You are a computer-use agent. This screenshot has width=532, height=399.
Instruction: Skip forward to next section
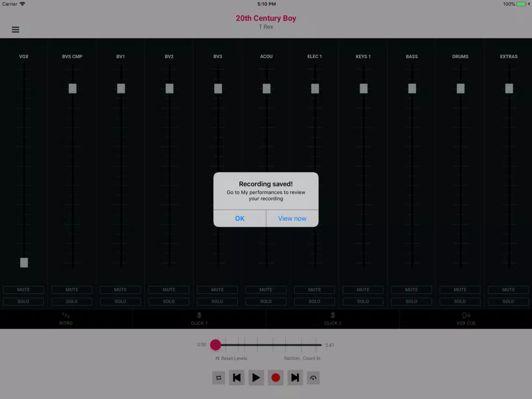click(295, 377)
